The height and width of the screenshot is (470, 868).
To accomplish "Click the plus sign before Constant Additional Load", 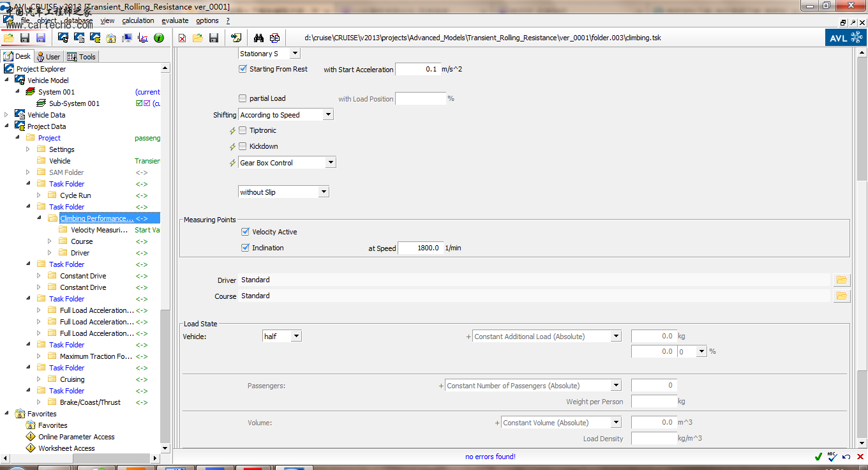I will 468,337.
